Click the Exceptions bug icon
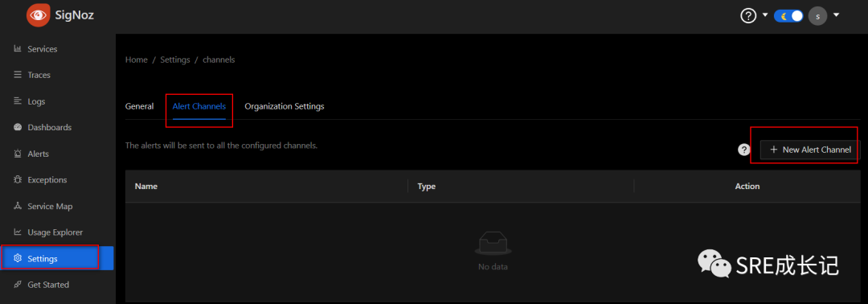Image resolution: width=868 pixels, height=304 pixels. (17, 179)
